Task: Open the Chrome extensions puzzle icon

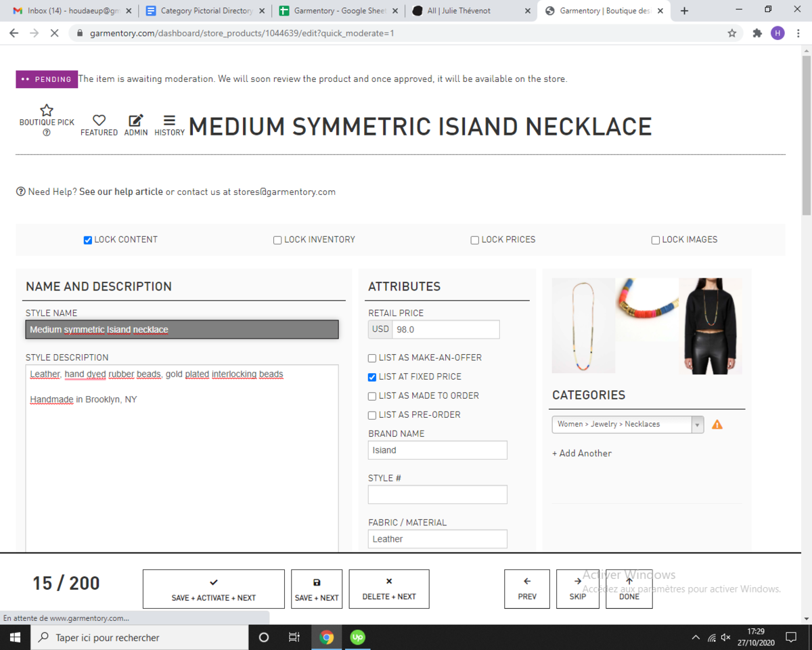Action: (757, 33)
